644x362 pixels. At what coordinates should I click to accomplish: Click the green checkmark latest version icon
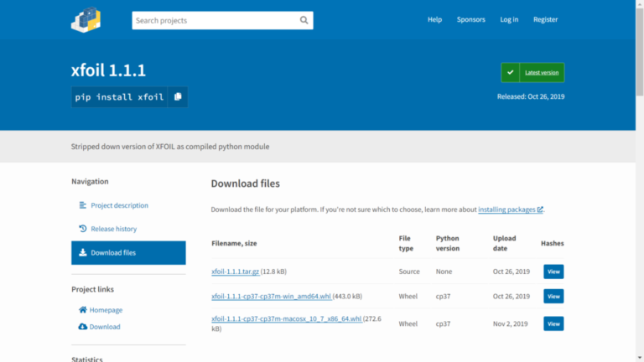pyautogui.click(x=511, y=73)
